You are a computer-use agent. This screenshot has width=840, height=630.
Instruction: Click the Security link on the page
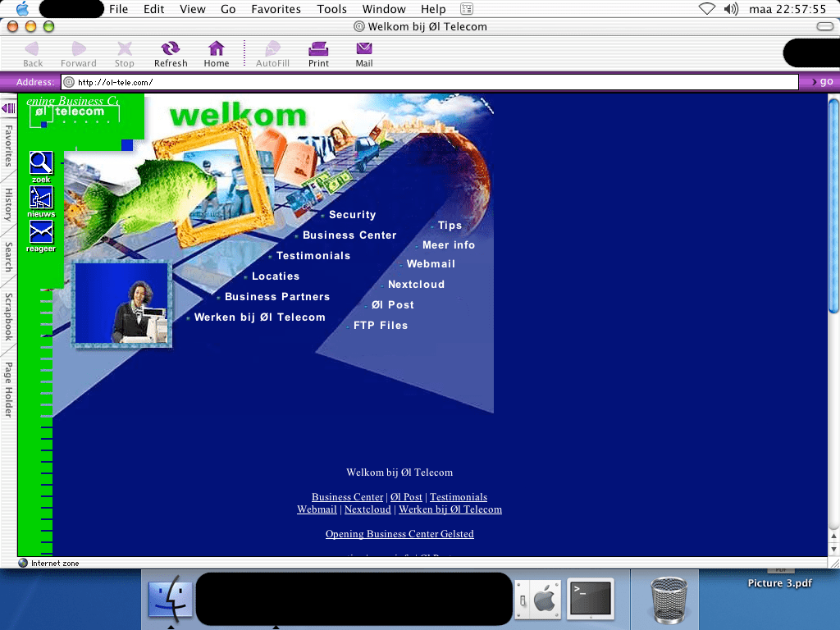(352, 215)
